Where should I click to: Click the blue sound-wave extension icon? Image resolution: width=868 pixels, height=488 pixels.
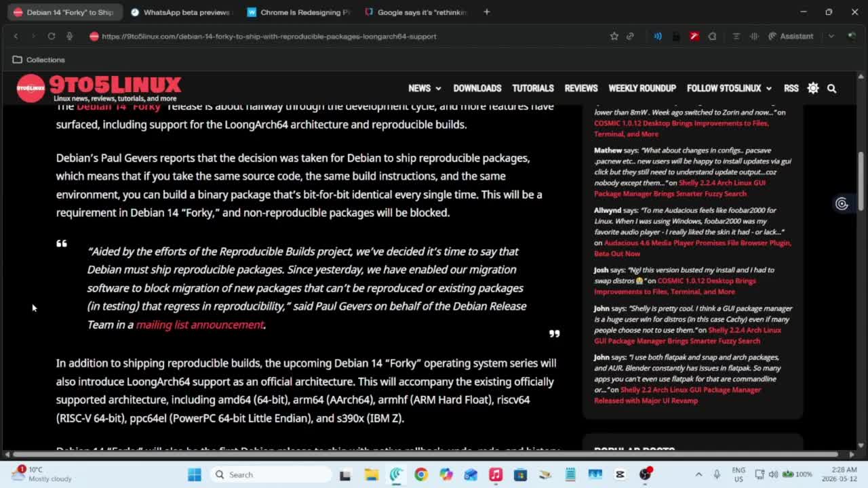658,37
